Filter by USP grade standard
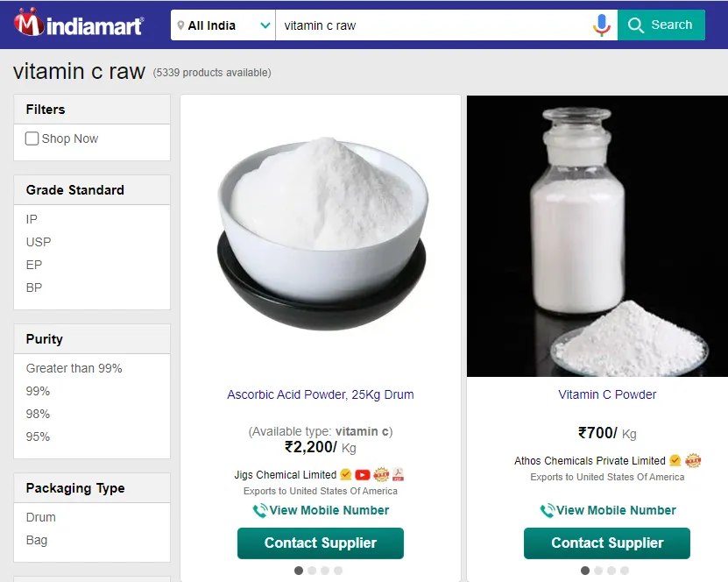Screen dimensions: 728x582 point(39,242)
